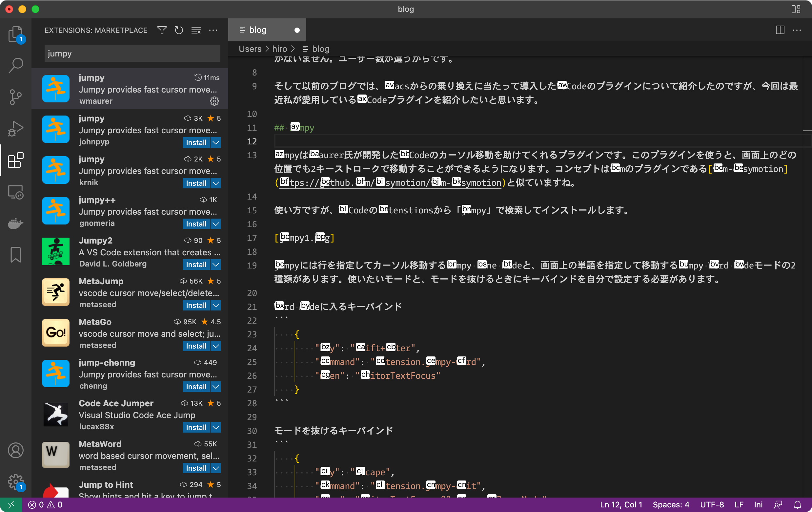Filter extensions with the funnel icon
The image size is (812, 512).
162,31
